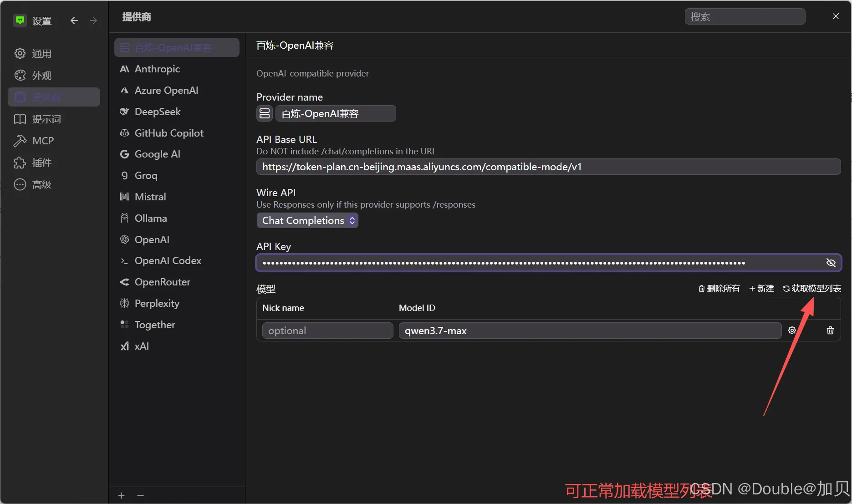Click the green app logo icon
This screenshot has height=504, width=852.
tap(20, 20)
